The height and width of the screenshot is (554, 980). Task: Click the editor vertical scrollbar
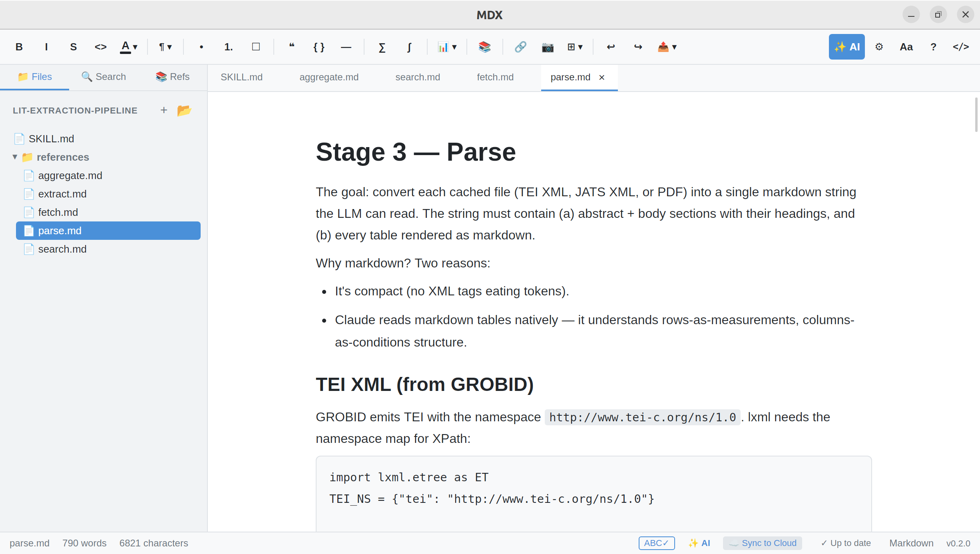click(976, 114)
